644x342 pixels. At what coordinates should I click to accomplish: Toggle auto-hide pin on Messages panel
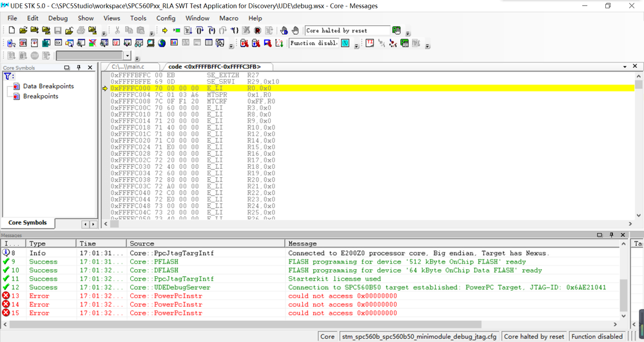611,235
